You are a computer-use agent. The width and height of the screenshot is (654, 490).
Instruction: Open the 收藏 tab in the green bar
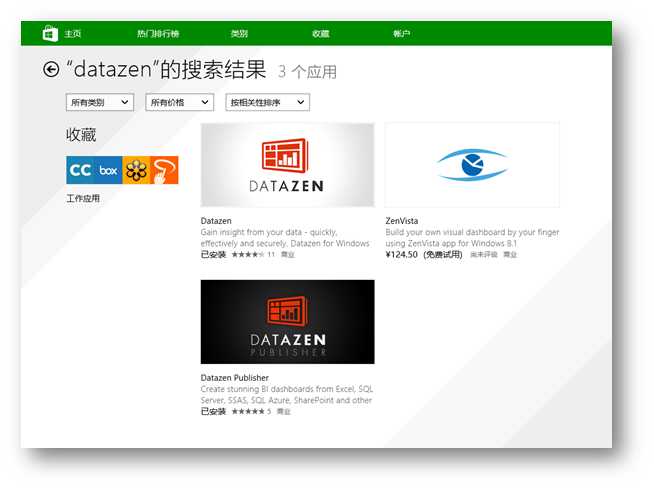pos(321,34)
